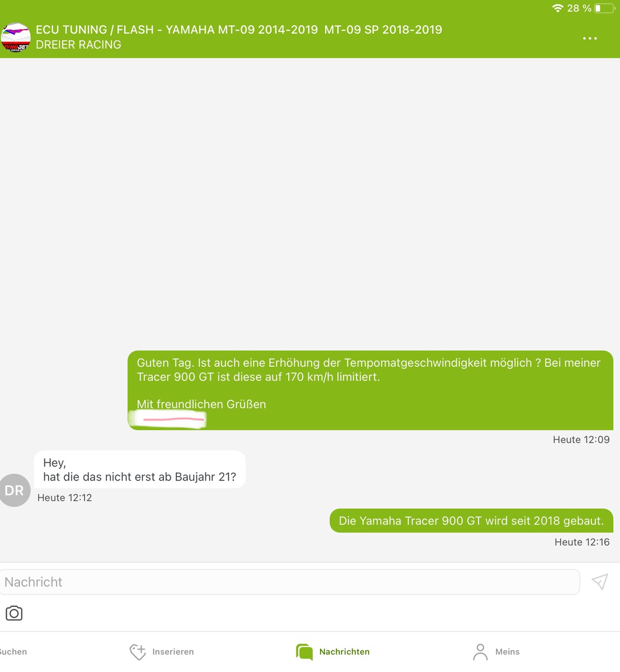Switch to the Inserieren tab
Image resolution: width=620 pixels, height=672 pixels.
click(x=162, y=652)
